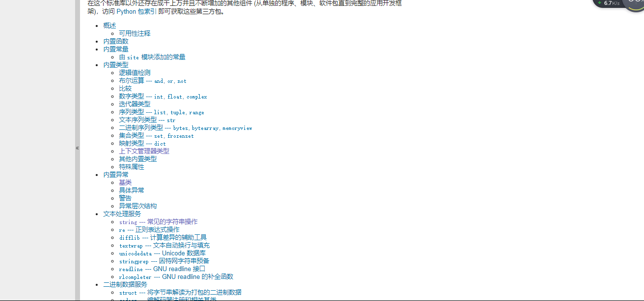Go to 异常层次结构

tap(138, 206)
